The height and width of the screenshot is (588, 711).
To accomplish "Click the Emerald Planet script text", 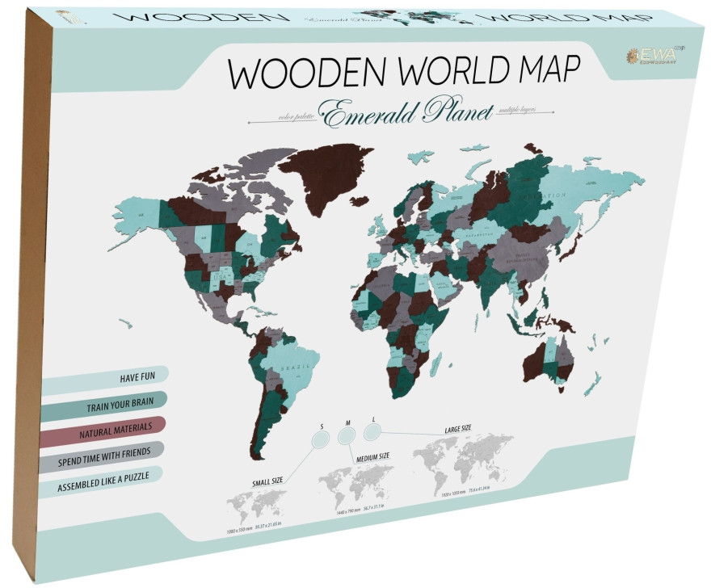I will coord(406,113).
